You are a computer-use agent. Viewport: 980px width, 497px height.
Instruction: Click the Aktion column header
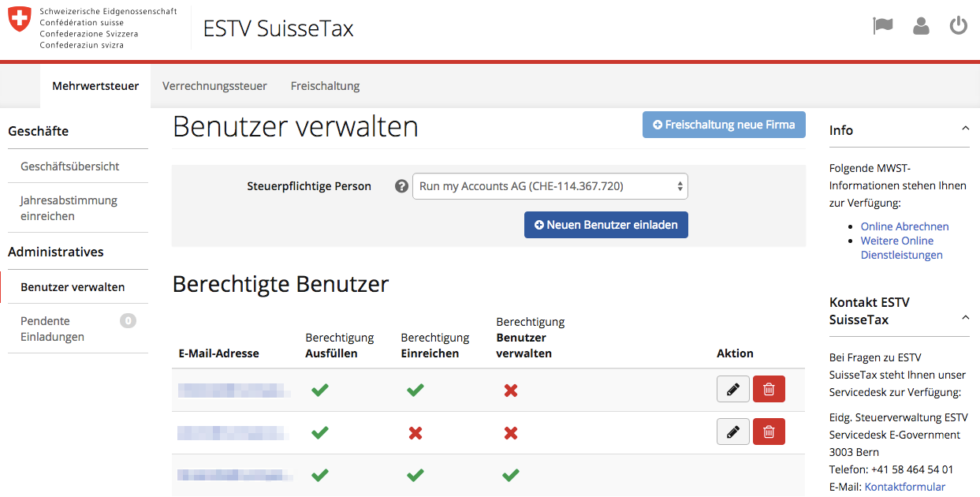[735, 353]
